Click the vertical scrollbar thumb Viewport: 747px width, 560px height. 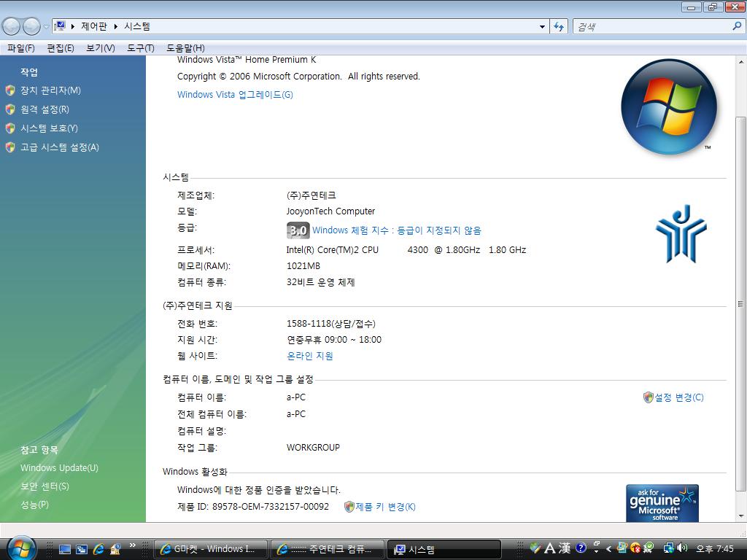[741, 304]
